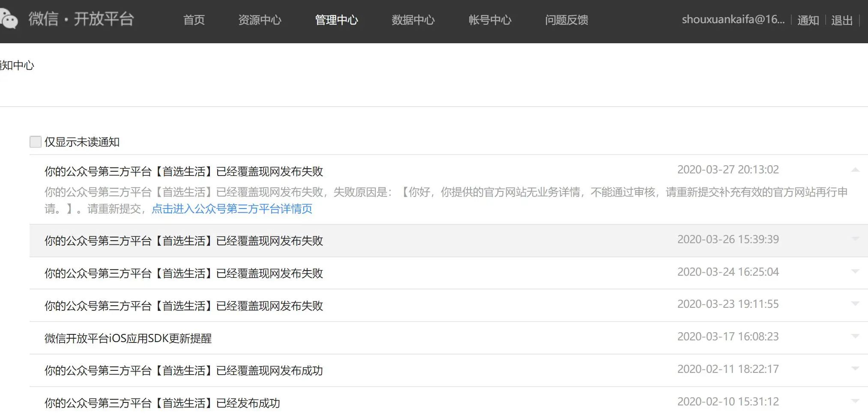Open the 通知 link in header

tap(808, 20)
